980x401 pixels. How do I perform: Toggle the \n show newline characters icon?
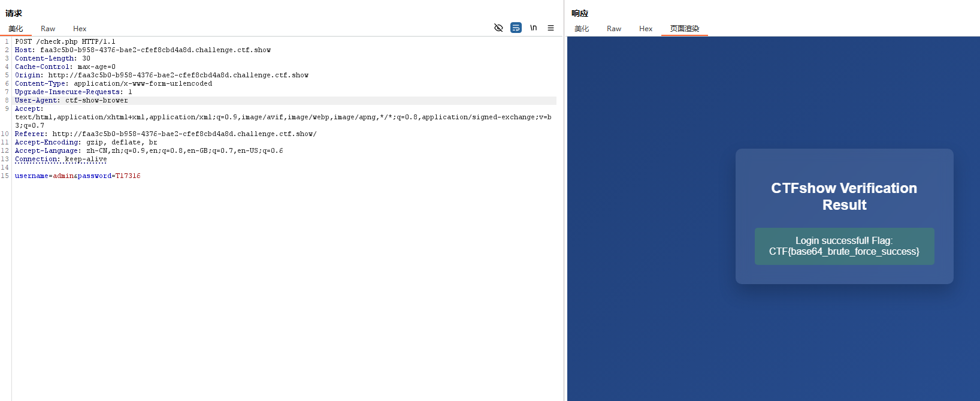(x=533, y=28)
